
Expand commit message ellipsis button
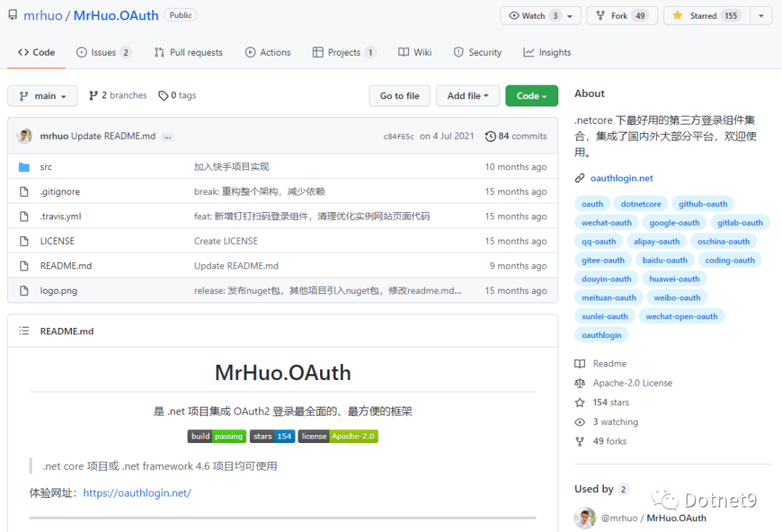pos(167,137)
